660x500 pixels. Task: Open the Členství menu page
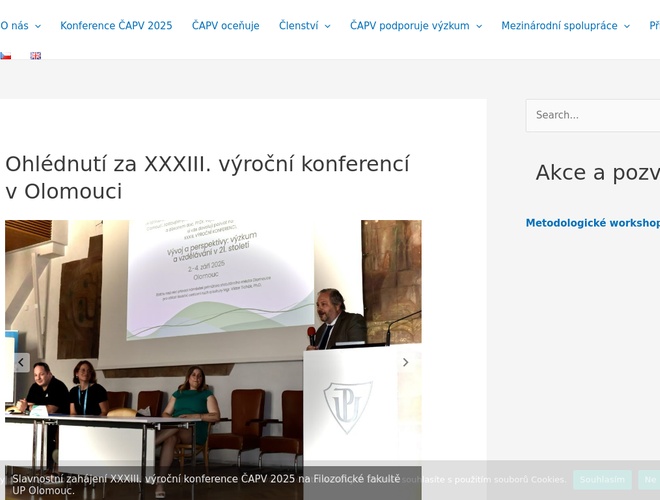298,26
